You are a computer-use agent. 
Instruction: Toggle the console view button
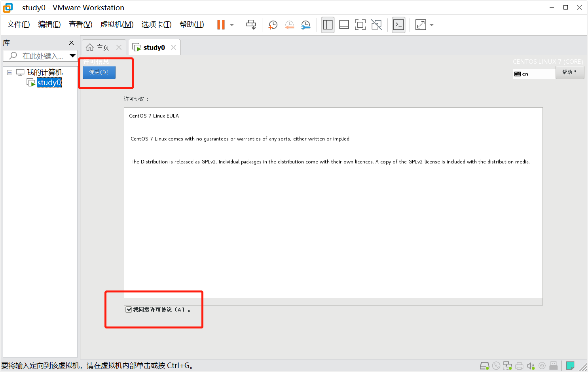(x=398, y=25)
